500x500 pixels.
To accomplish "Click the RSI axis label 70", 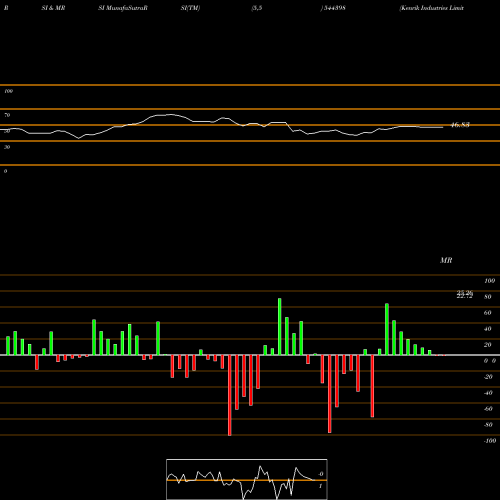I will 7,115.
